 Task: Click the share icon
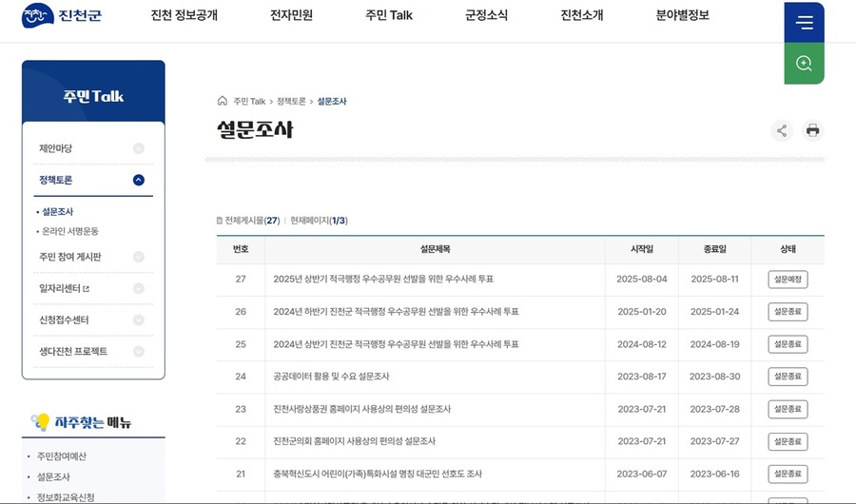point(782,130)
